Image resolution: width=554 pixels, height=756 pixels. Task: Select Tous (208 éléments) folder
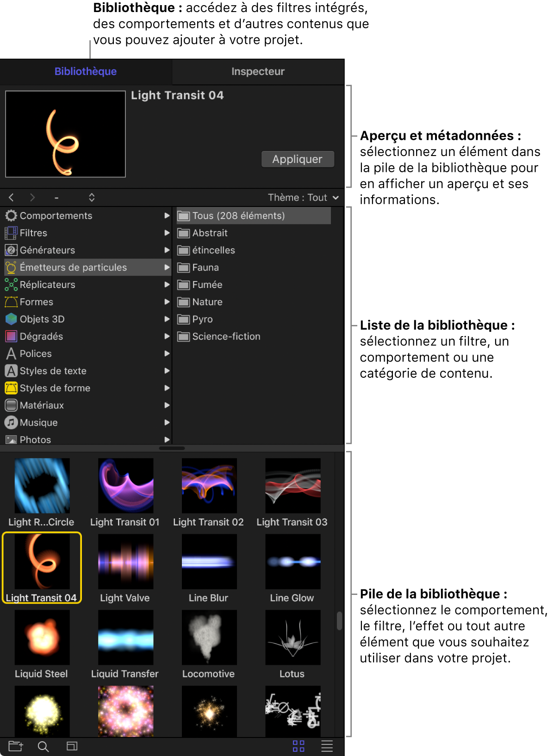coord(254,216)
